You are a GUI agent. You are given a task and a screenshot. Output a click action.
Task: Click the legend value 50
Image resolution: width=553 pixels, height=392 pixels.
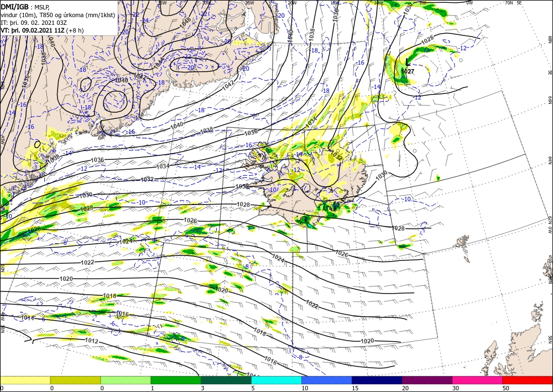pyautogui.click(x=506, y=388)
